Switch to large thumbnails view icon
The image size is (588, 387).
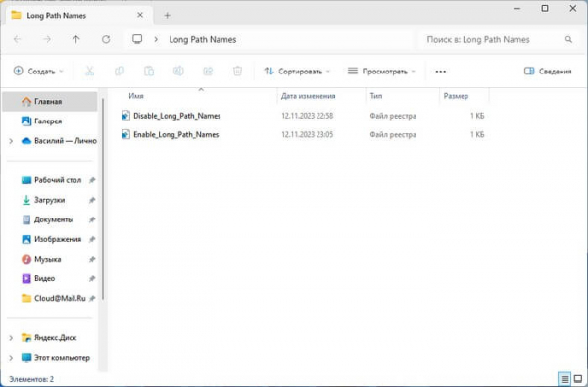[x=578, y=379]
